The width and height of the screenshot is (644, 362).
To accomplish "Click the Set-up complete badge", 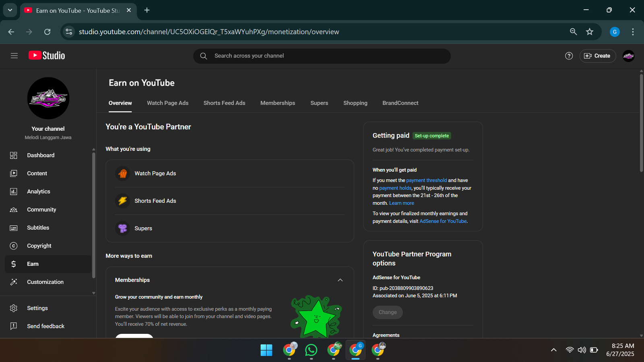I will coord(432,136).
